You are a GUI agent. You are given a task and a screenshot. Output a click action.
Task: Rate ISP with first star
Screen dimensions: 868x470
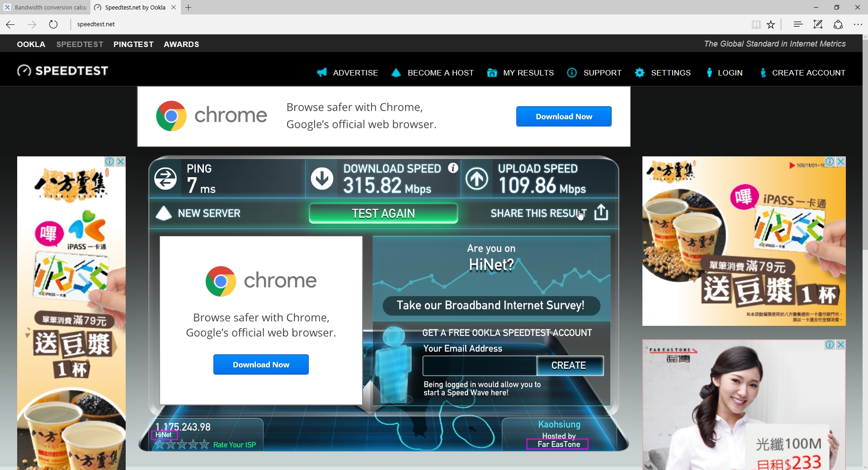click(x=159, y=445)
